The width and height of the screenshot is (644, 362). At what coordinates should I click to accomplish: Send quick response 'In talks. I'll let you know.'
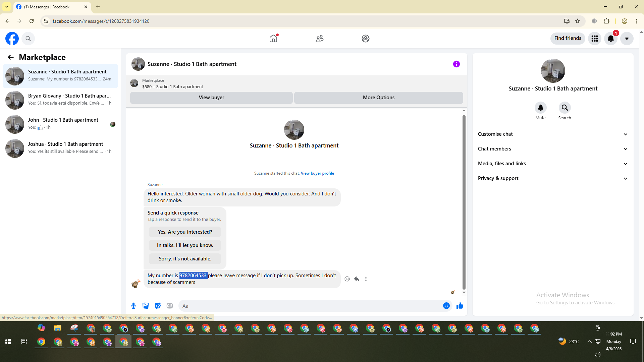[x=185, y=245]
